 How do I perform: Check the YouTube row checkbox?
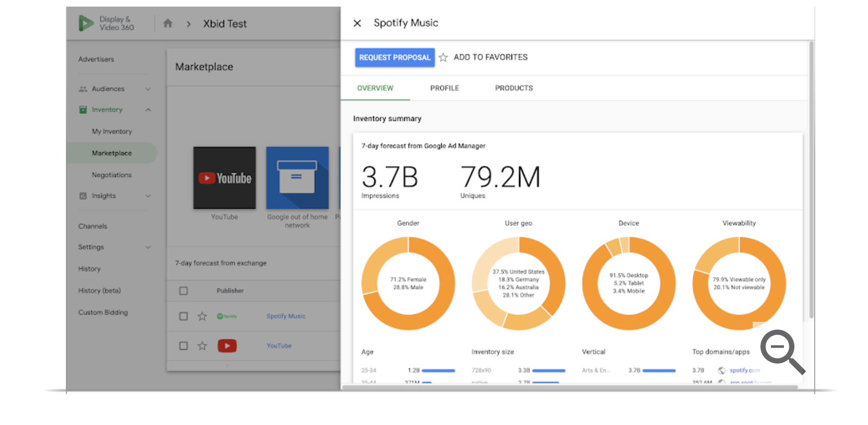pyautogui.click(x=183, y=346)
